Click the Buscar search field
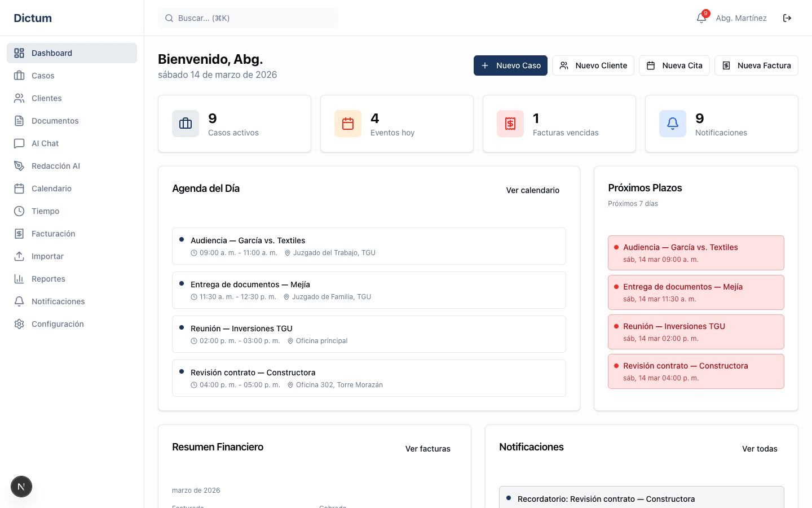This screenshot has width=812, height=508. tap(248, 17)
